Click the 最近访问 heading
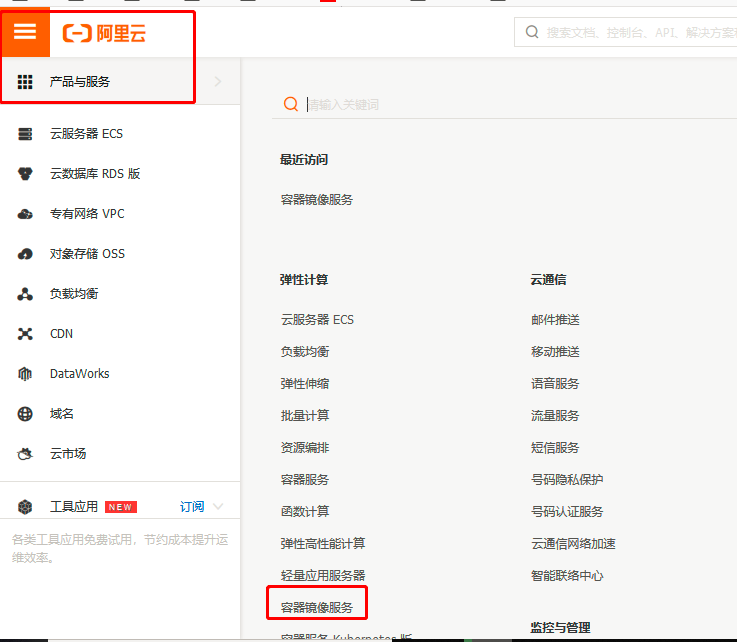The height and width of the screenshot is (642, 737). (304, 160)
